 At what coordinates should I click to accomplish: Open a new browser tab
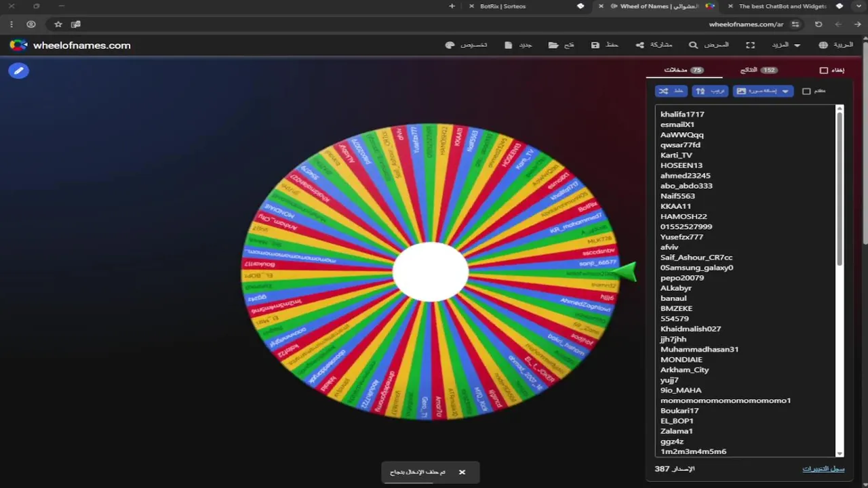click(x=452, y=6)
